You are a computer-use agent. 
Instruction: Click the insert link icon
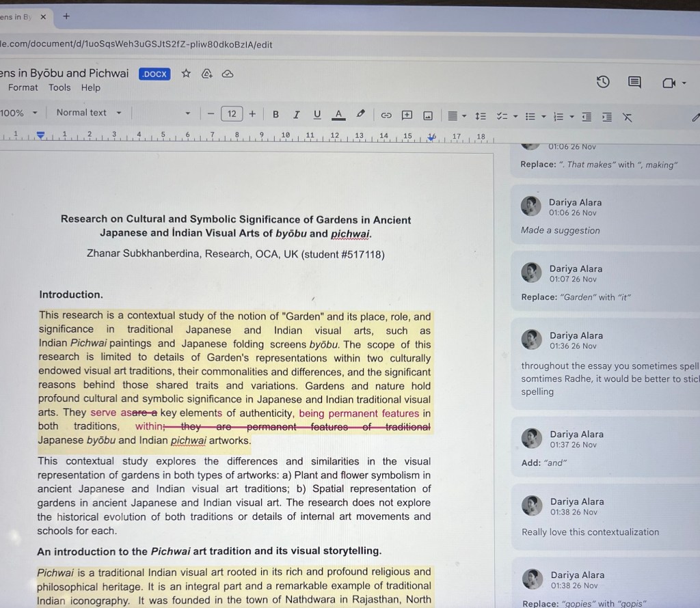386,115
